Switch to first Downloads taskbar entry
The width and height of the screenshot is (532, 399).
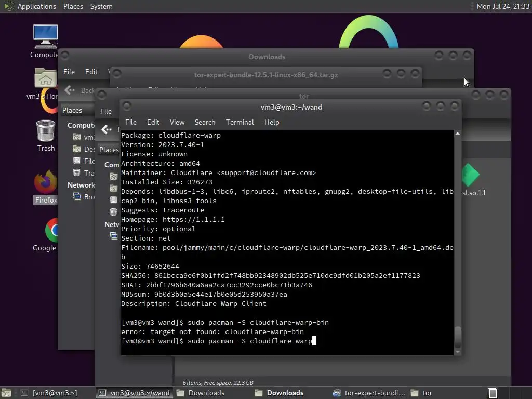(x=201, y=393)
